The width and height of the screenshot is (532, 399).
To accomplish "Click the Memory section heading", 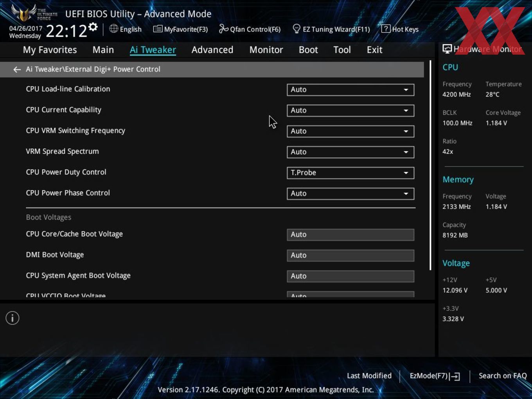I will (x=458, y=180).
